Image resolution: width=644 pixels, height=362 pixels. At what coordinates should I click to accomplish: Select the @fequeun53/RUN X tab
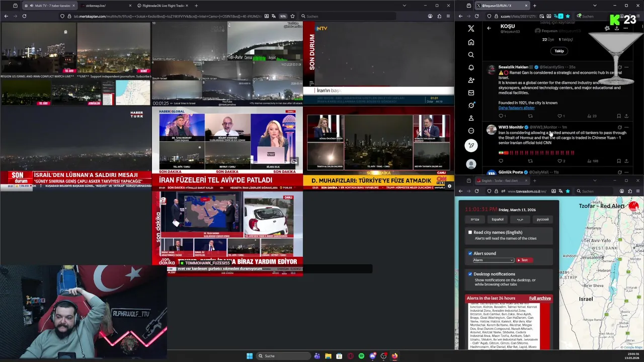(x=502, y=6)
